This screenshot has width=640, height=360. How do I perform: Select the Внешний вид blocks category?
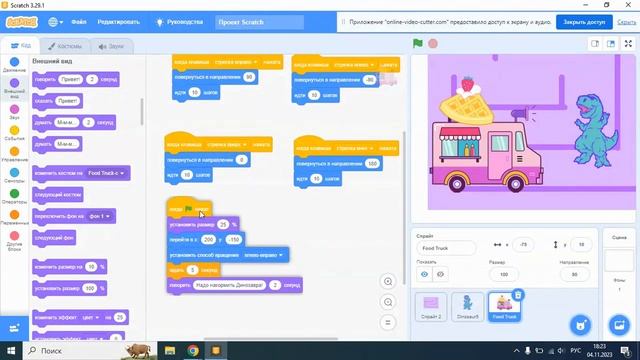(14, 88)
